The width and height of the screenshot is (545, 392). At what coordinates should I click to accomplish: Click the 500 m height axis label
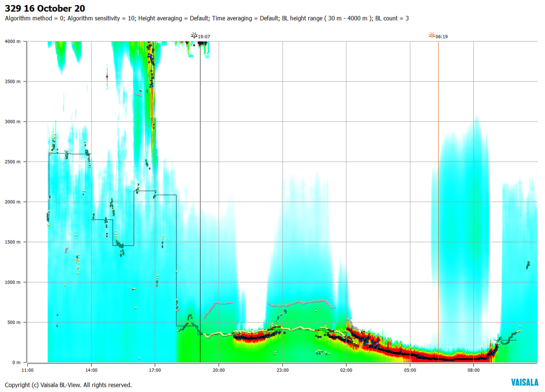click(x=14, y=322)
